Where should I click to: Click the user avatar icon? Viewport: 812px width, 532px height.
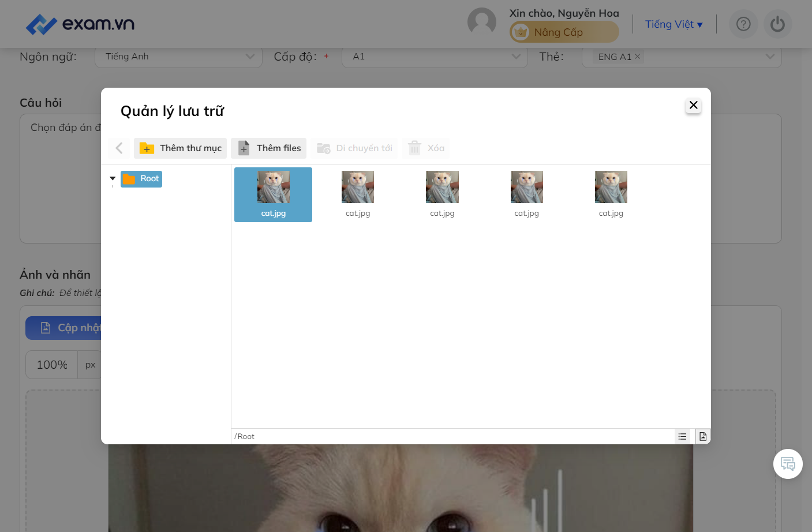[x=482, y=22]
